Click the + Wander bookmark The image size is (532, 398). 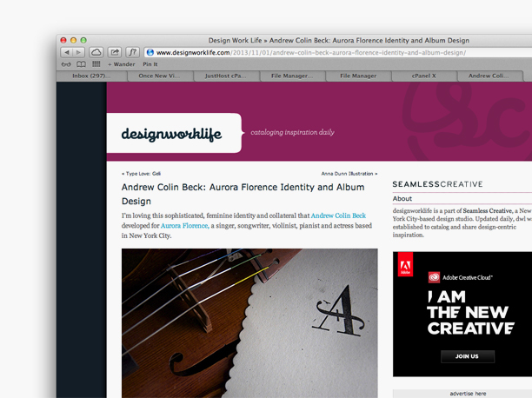(122, 64)
